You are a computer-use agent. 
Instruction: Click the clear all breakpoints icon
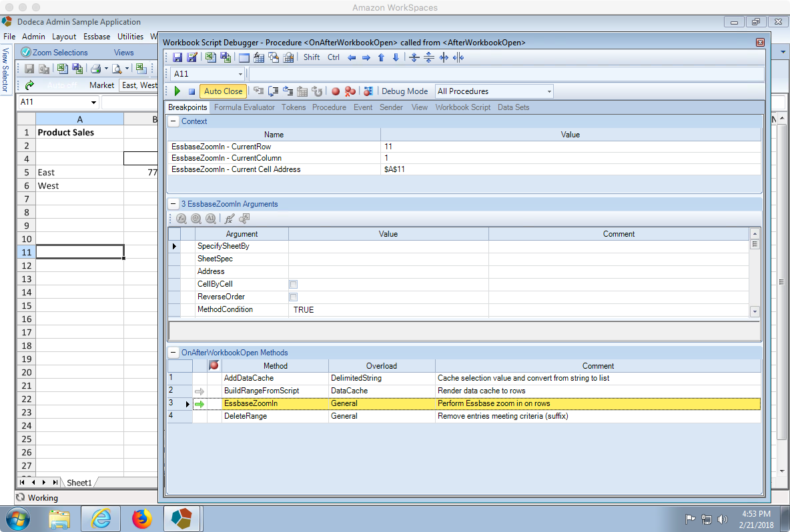pyautogui.click(x=350, y=91)
